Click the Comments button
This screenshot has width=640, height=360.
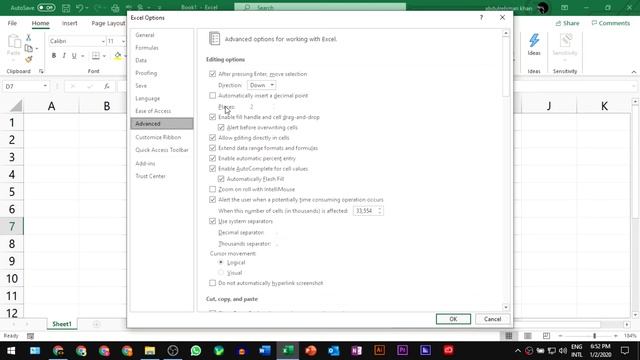click(611, 23)
